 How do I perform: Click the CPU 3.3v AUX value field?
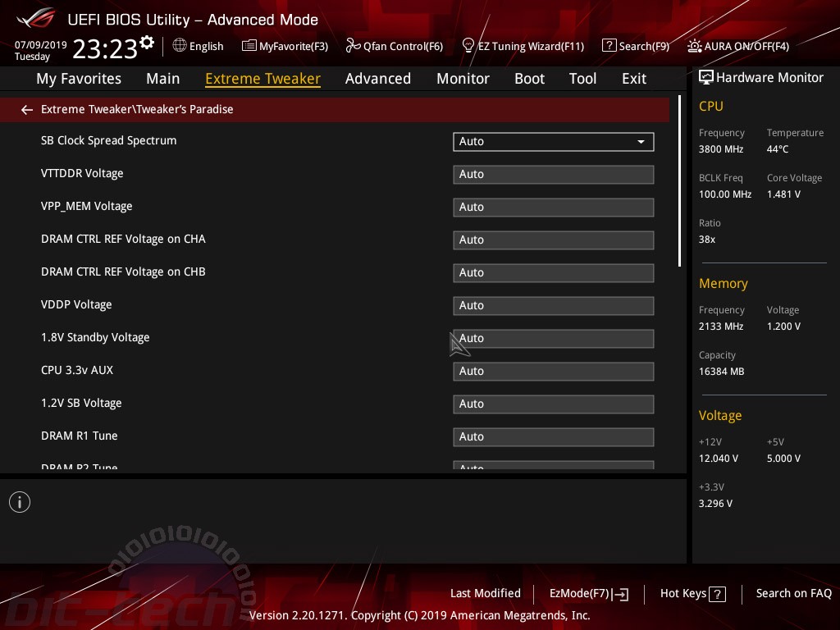click(554, 372)
